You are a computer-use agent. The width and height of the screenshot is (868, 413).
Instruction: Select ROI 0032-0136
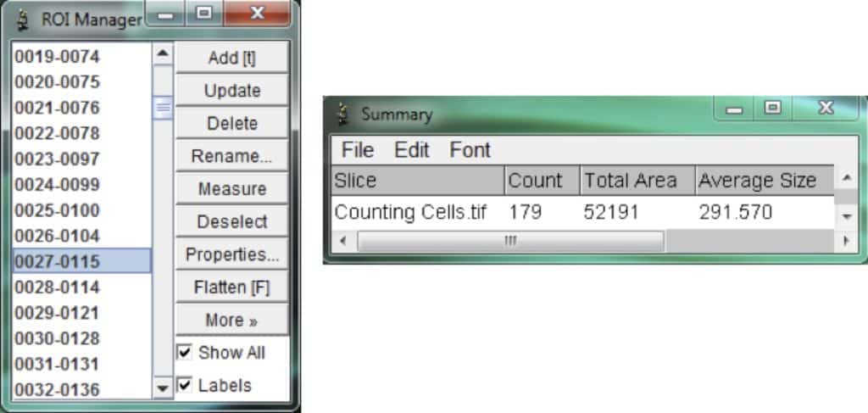click(x=81, y=390)
